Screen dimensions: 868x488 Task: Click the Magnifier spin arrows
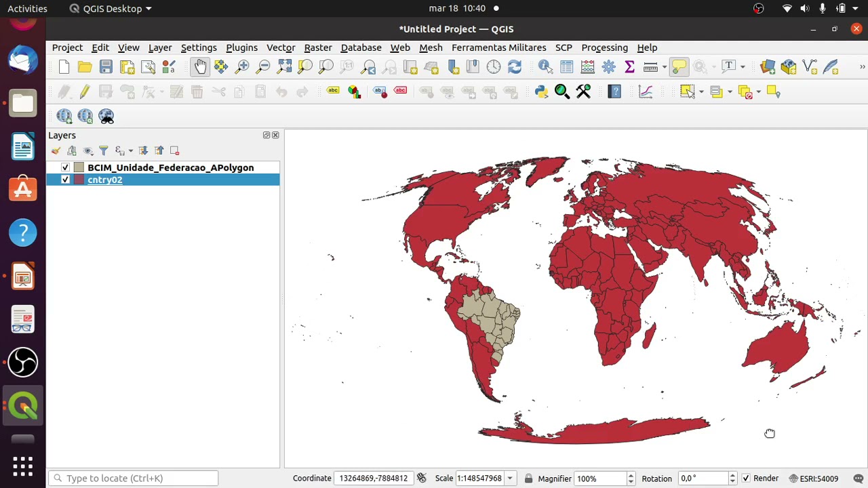click(x=631, y=479)
